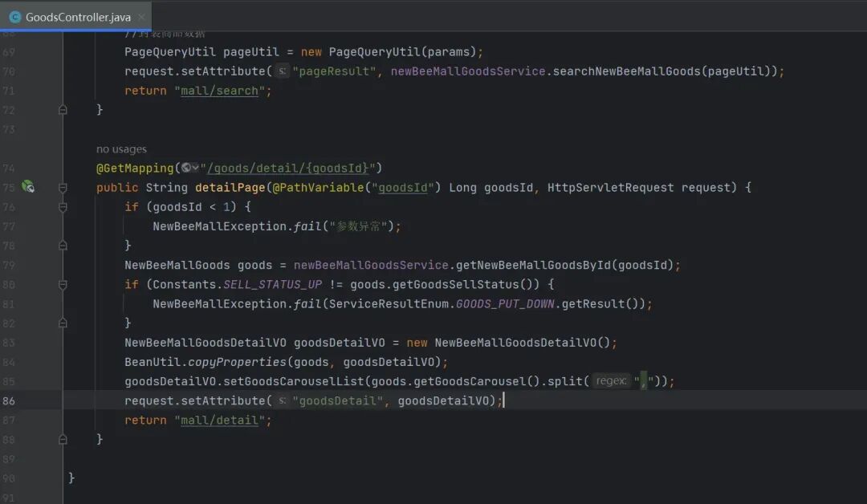Click line number 86 in the gutter
The width and height of the screenshot is (867, 504).
[x=9, y=400]
